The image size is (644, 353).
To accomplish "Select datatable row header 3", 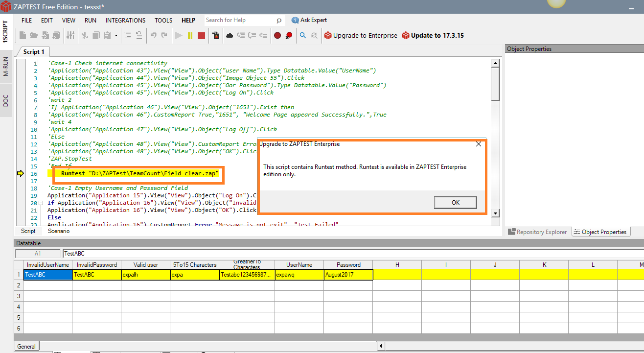I will tap(19, 296).
